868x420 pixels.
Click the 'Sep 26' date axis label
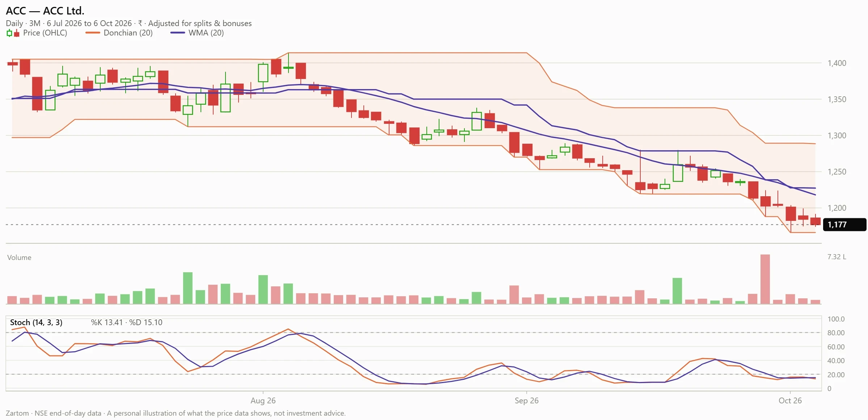[527, 400]
